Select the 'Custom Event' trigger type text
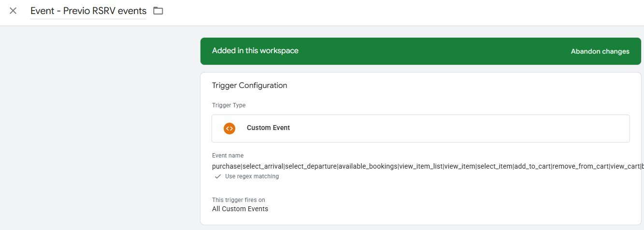644x230 pixels. point(268,128)
